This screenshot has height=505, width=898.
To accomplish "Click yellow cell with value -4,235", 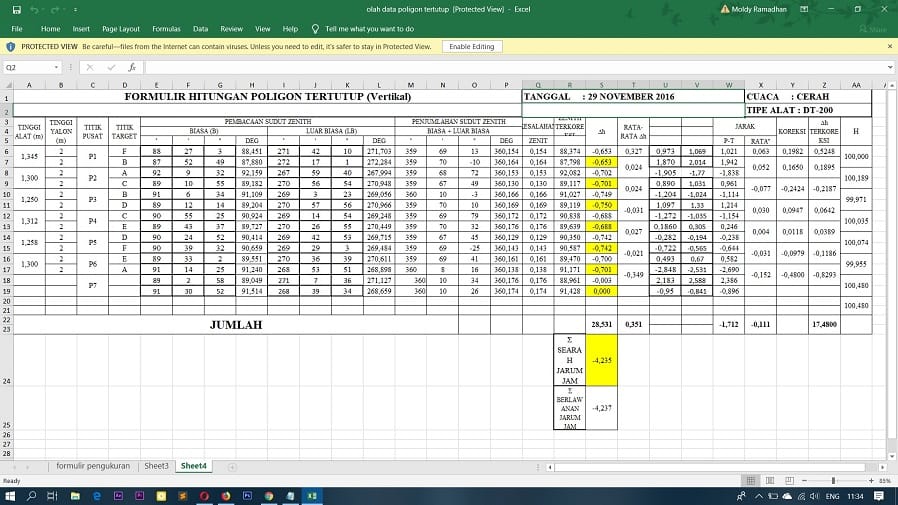I will click(x=601, y=361).
